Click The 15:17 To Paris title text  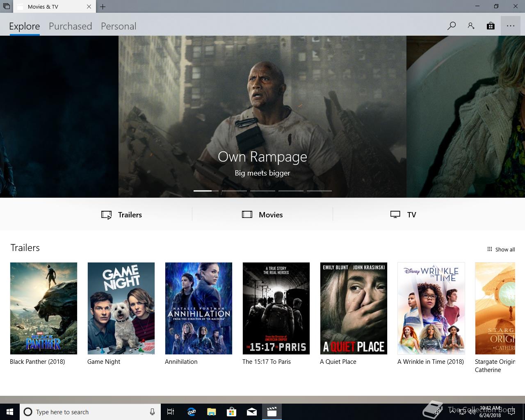267,362
